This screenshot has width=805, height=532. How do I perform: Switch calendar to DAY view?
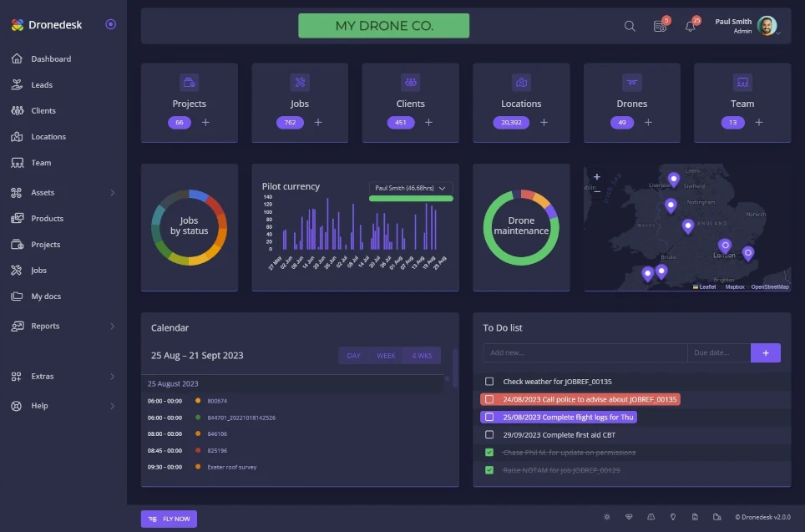(x=354, y=355)
